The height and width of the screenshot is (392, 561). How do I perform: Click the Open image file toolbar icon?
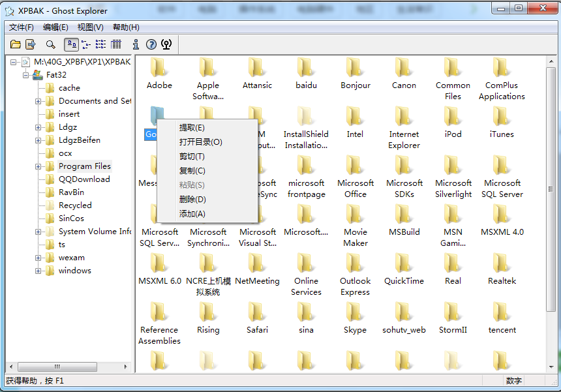16,44
